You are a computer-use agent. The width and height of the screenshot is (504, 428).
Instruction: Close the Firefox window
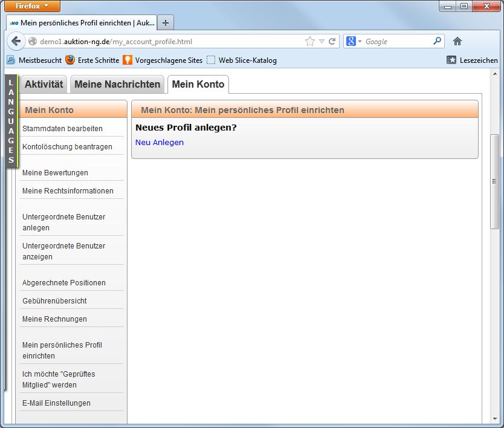coord(486,6)
